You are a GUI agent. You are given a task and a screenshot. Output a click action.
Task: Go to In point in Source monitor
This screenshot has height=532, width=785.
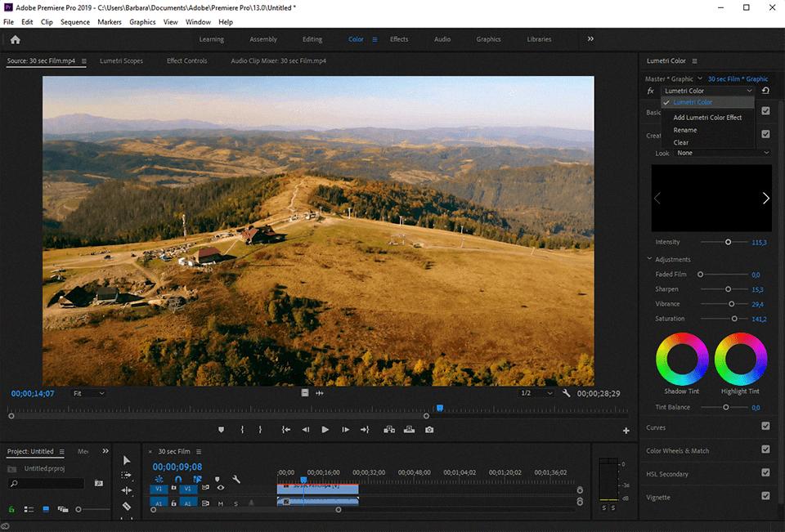click(286, 429)
